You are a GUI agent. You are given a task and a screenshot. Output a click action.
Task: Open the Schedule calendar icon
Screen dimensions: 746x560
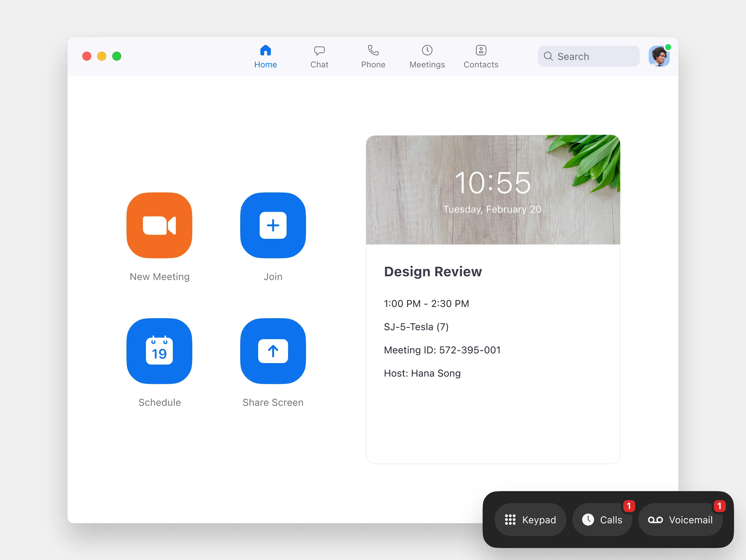click(x=159, y=351)
